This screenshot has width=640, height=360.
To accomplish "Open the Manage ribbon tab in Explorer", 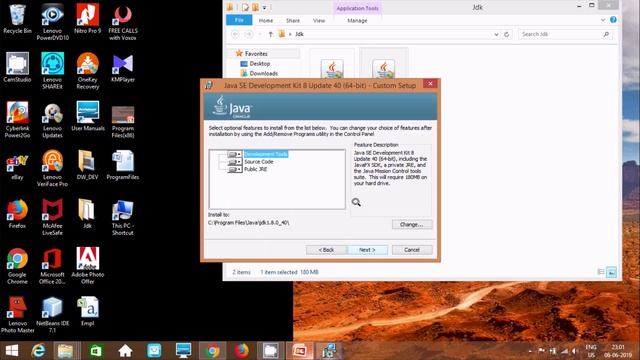I will (357, 20).
